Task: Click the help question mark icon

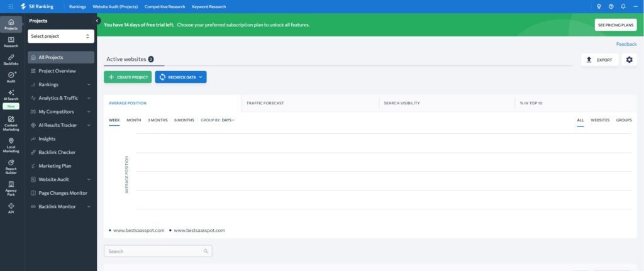Action: 611,6
